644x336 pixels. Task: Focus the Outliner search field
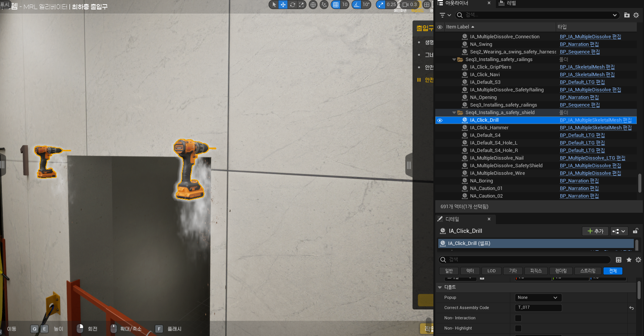coord(537,15)
